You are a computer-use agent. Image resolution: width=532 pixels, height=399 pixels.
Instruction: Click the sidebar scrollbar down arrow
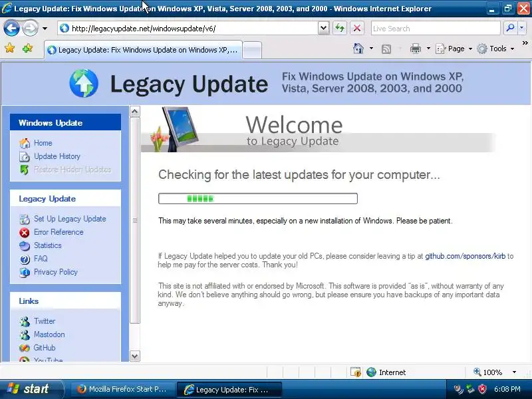point(135,356)
